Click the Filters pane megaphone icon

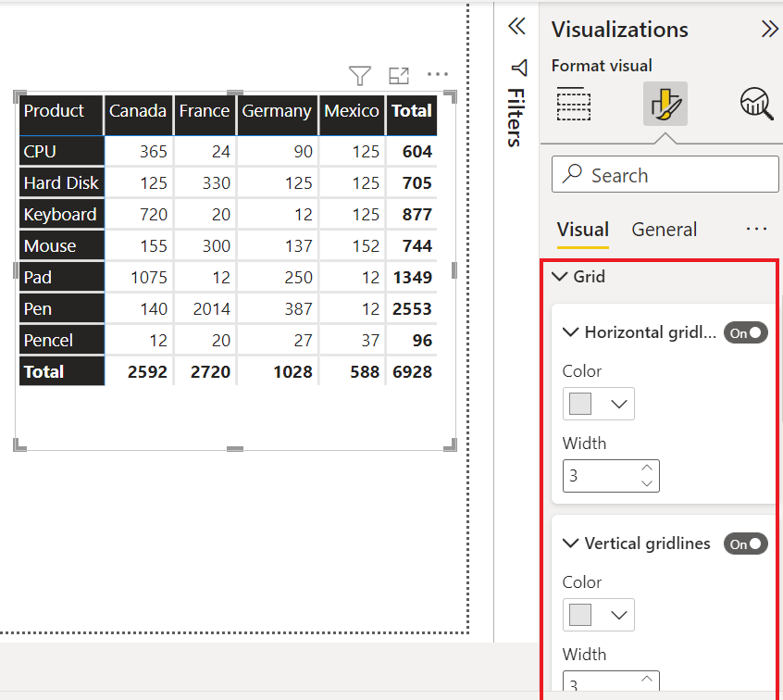pos(519,68)
